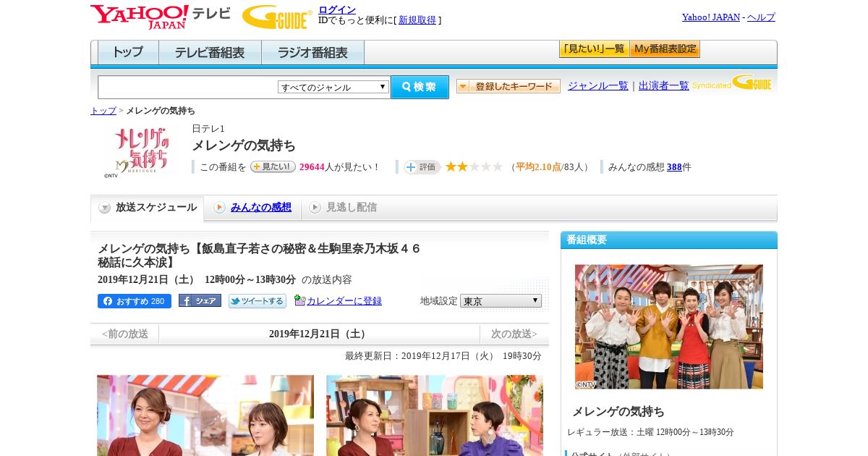Click the calendar registration icon
This screenshot has width=868, height=456.
pyautogui.click(x=299, y=300)
